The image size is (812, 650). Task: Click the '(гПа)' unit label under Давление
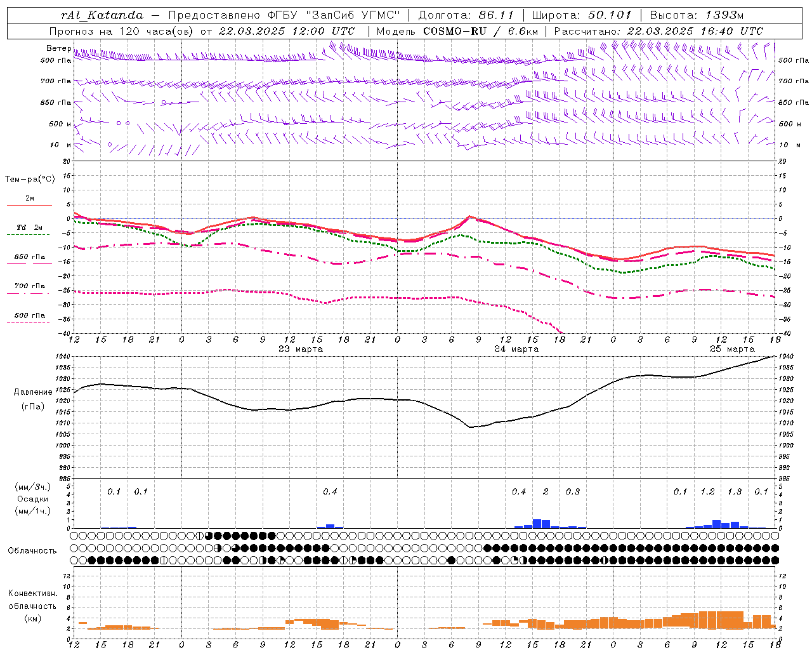(33, 406)
